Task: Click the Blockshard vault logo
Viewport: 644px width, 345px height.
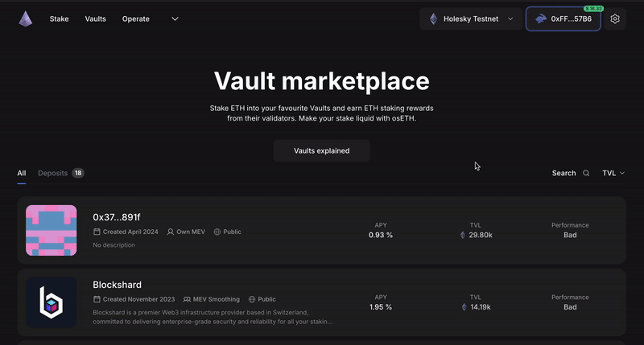Action: click(x=52, y=302)
